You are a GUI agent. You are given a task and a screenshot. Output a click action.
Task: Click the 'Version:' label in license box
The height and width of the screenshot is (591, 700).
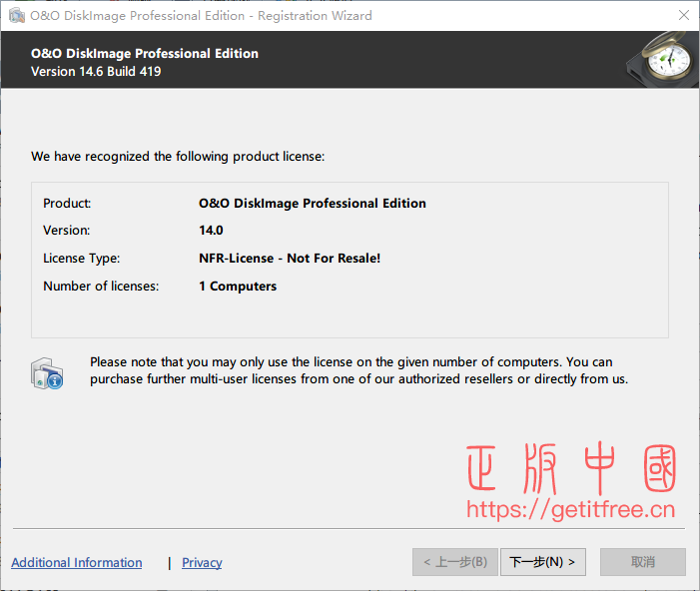pos(67,231)
